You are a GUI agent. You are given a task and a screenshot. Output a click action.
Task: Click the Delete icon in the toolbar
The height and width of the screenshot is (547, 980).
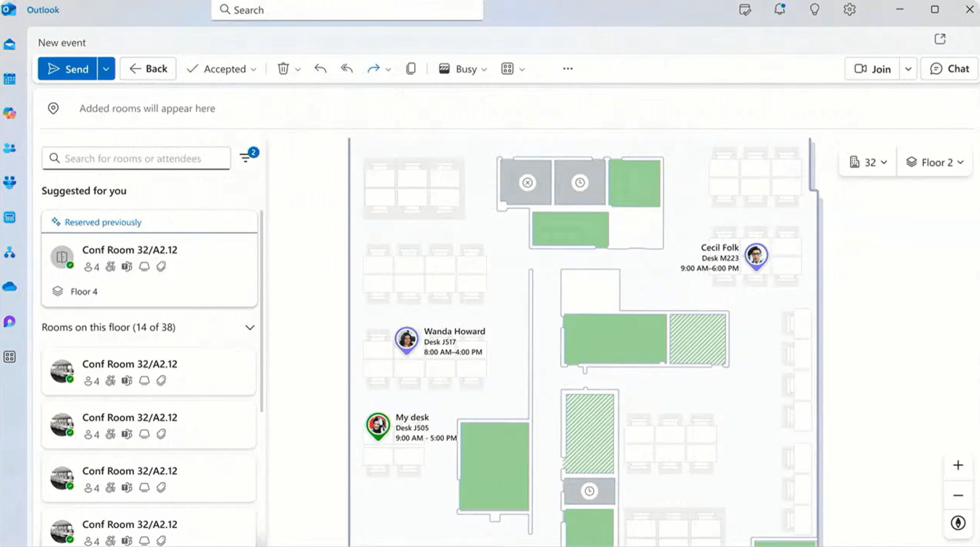283,68
